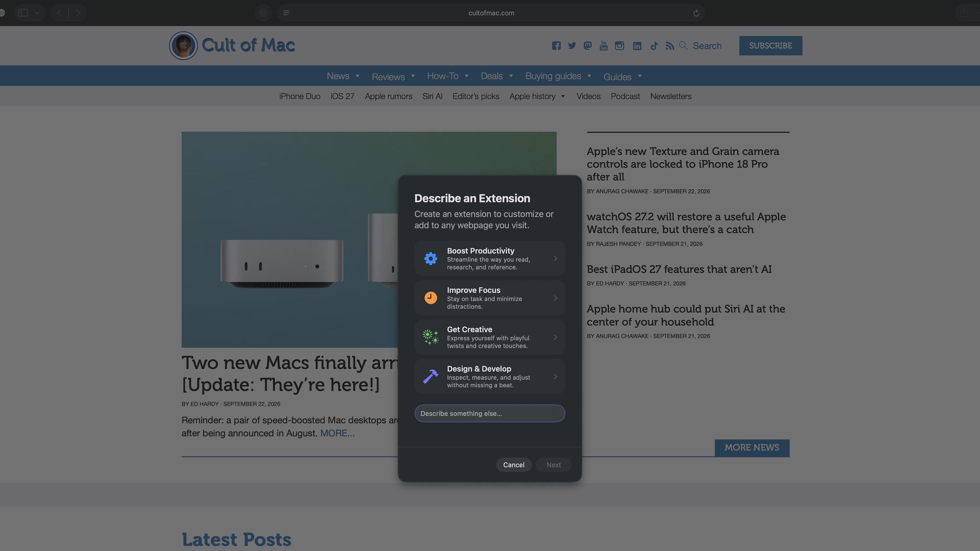Open the RSS feed icon
Viewport: 980px width, 551px height.
pos(670,46)
